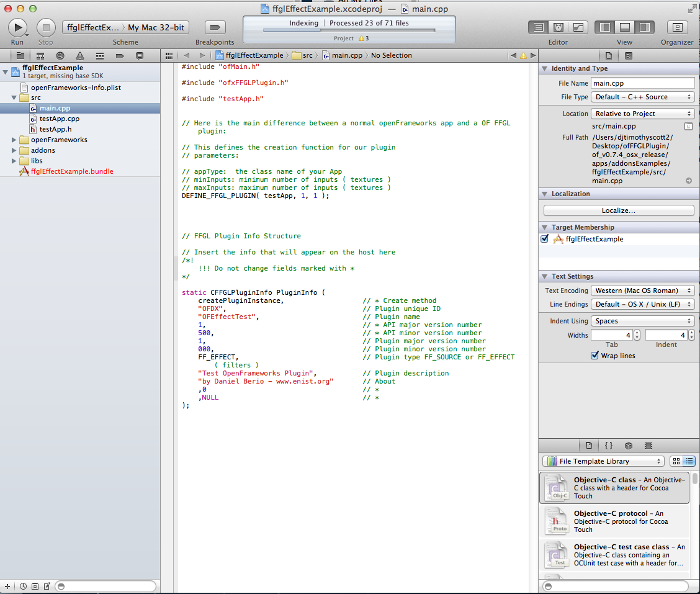Show the Assistant editor
Screen dimensions: 700x594
click(559, 27)
